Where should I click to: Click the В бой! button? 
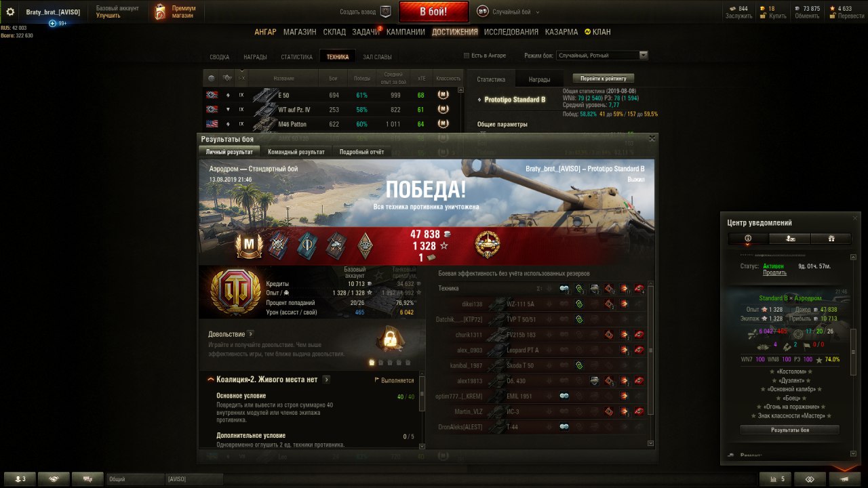pyautogui.click(x=433, y=12)
